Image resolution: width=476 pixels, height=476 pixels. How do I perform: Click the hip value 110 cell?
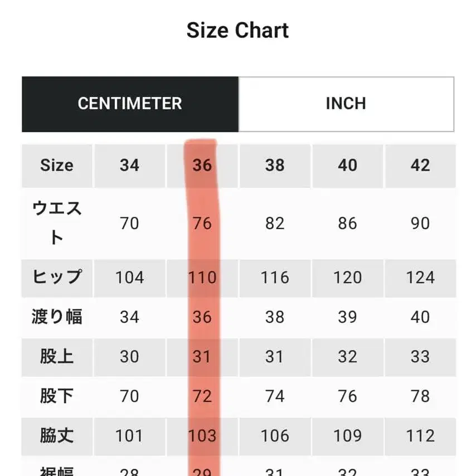tap(202, 277)
